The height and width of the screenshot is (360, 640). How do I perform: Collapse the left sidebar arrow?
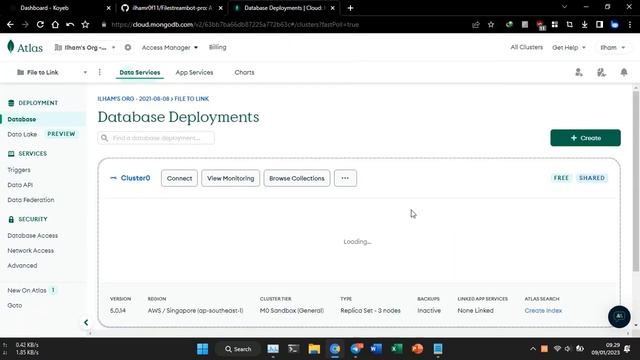[x=86, y=322]
